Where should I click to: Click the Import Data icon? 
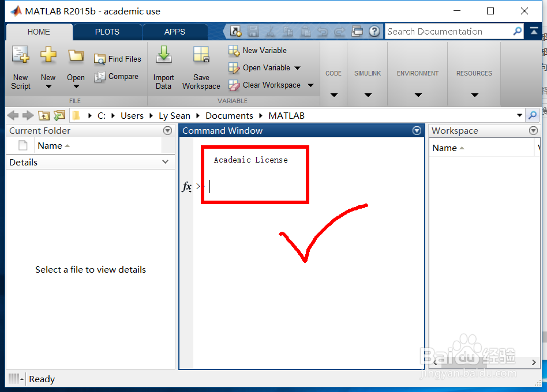pos(163,54)
